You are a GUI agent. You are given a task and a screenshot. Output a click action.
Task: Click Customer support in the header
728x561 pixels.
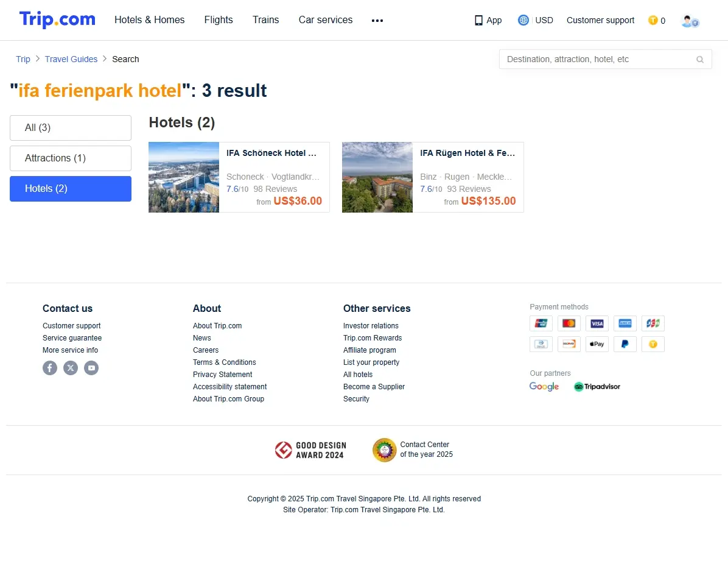(600, 21)
